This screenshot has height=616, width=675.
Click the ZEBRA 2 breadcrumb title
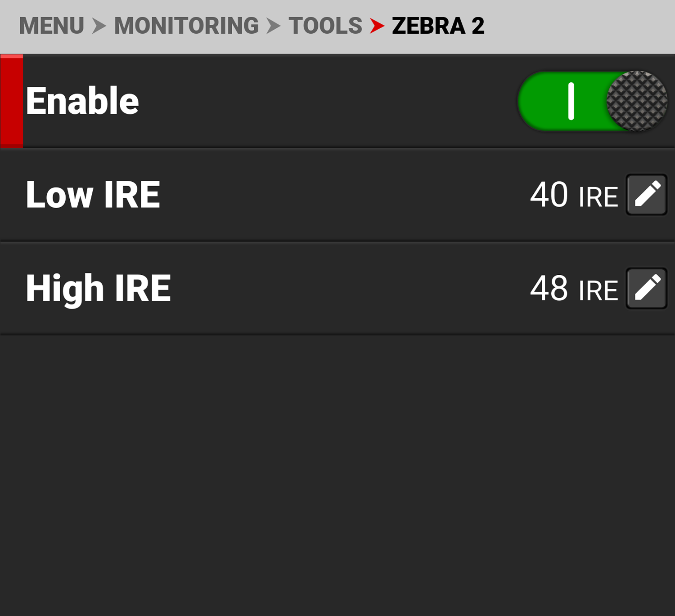tap(438, 26)
